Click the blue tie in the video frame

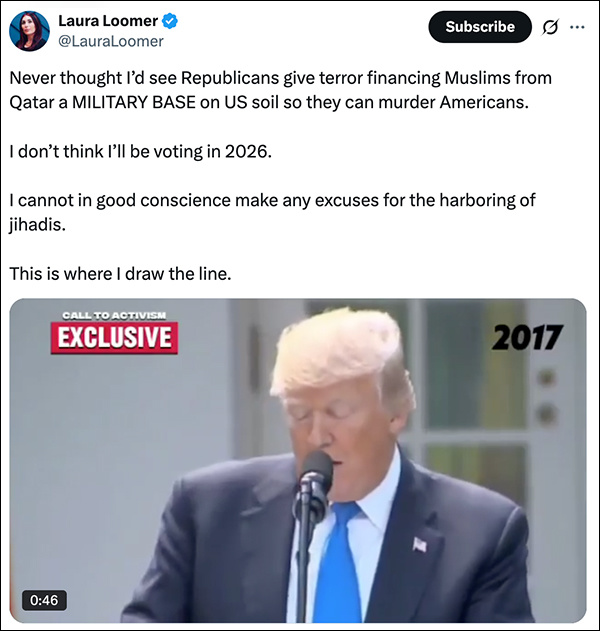click(337, 563)
